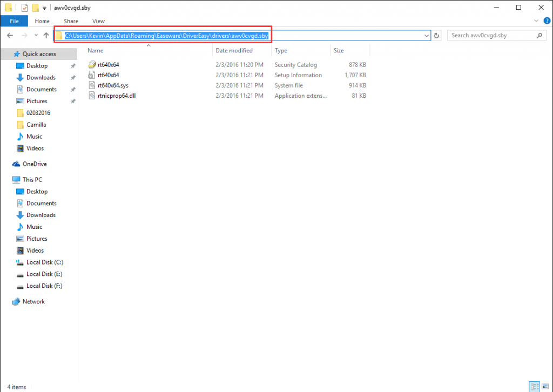
Task: Select the rtnicprop64.dll application extension icon
Action: tap(92, 96)
